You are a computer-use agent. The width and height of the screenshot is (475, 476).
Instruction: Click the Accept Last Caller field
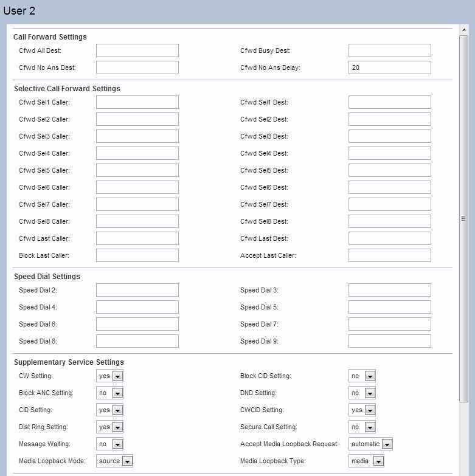tap(389, 255)
